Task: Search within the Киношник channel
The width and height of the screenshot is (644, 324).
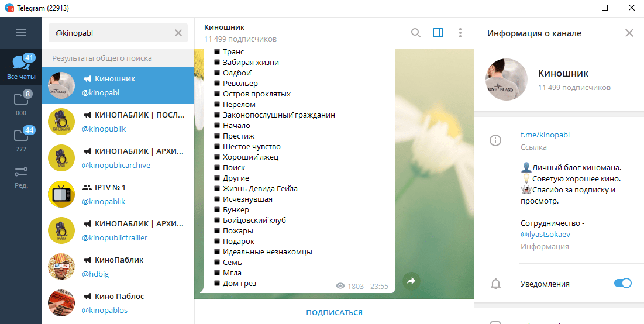Action: coord(416,33)
